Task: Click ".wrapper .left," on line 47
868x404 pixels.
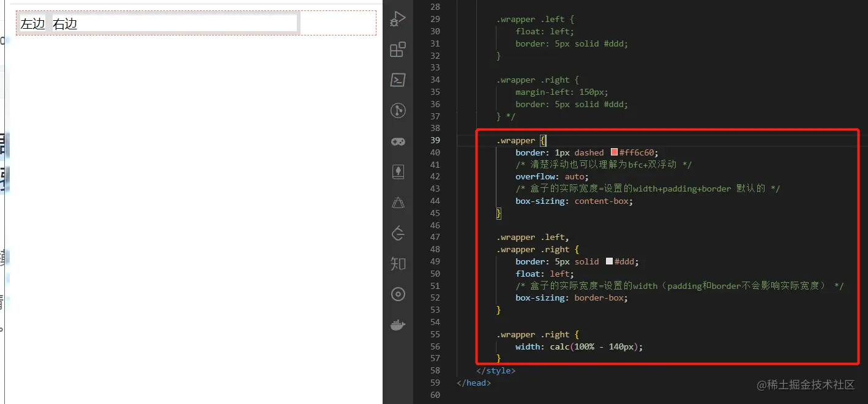Action: coord(533,238)
